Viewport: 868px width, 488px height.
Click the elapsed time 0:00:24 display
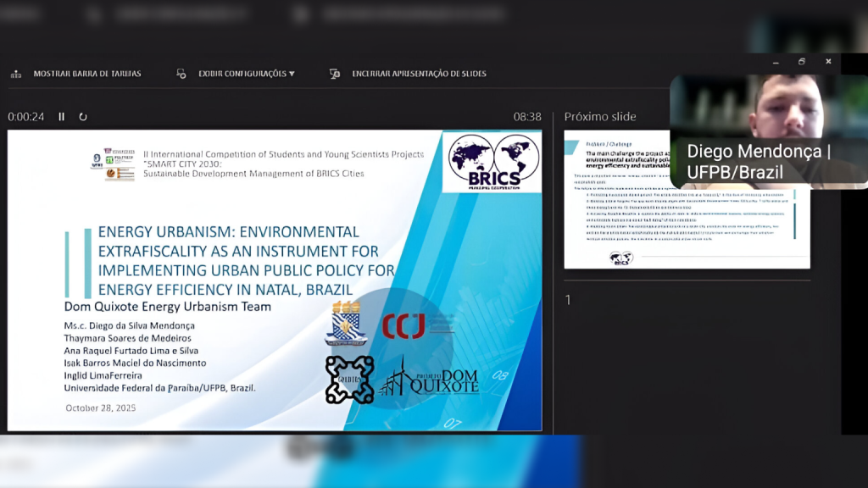tap(26, 117)
